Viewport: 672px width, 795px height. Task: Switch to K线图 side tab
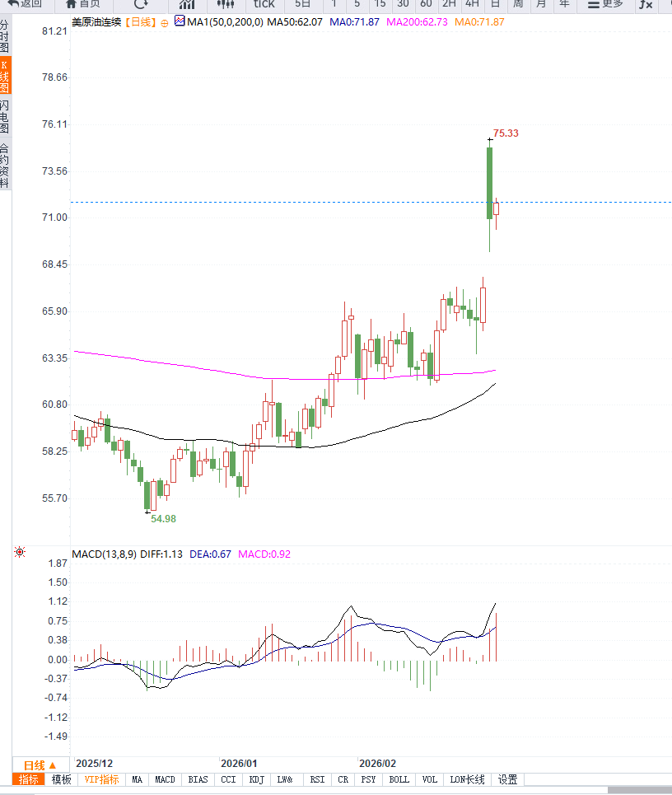(5, 76)
